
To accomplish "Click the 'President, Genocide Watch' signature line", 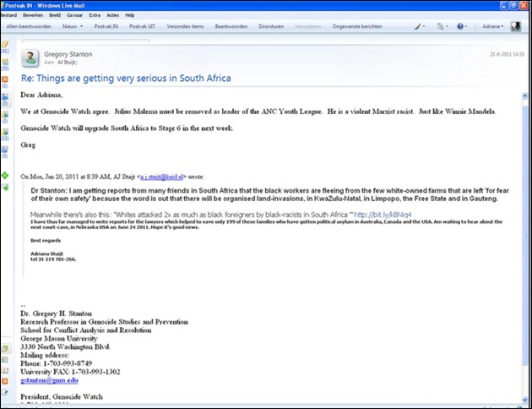I will coord(62,397).
